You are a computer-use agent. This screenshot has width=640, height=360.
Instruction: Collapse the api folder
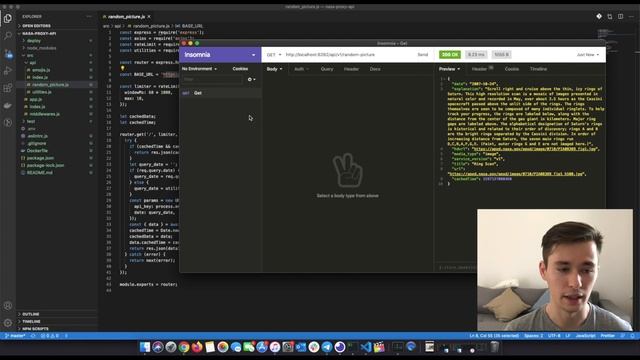coord(32,63)
